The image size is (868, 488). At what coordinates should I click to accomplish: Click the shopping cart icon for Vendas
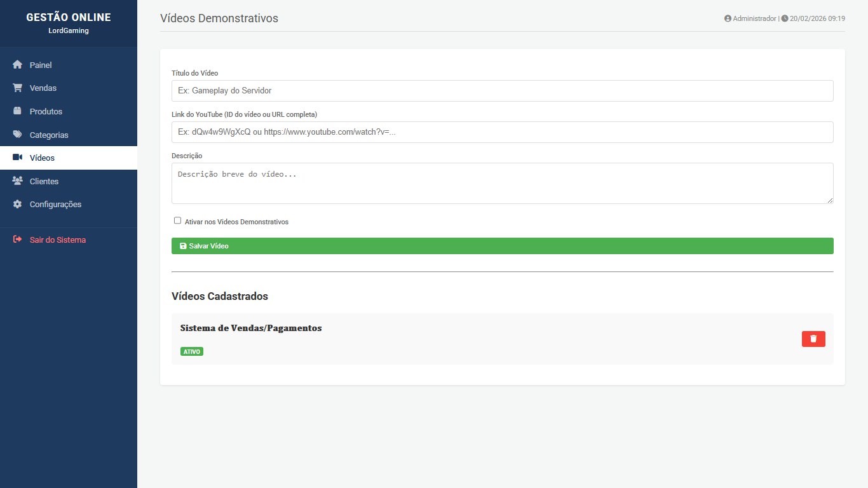click(18, 88)
